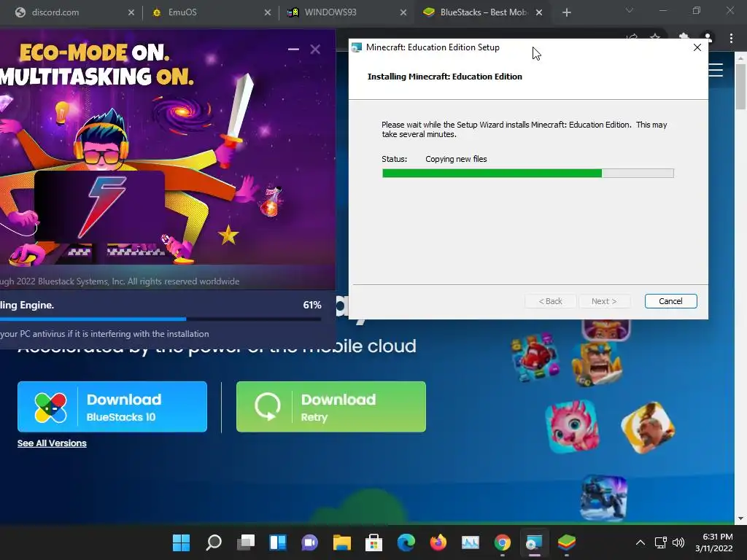747x560 pixels.
Task: Click the robot mech game thumbnail
Action: click(x=604, y=497)
